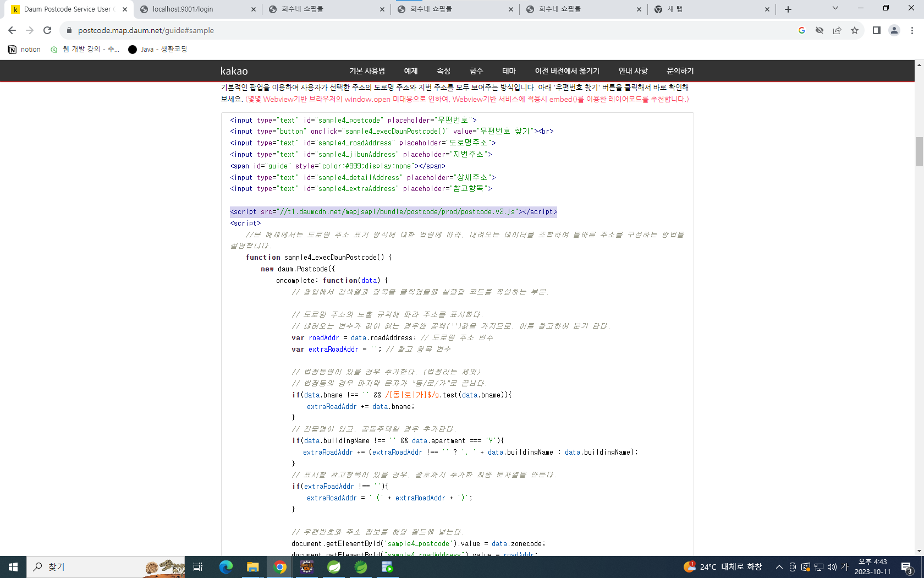
Task: Open the Chrome three-dot menu
Action: point(912,30)
